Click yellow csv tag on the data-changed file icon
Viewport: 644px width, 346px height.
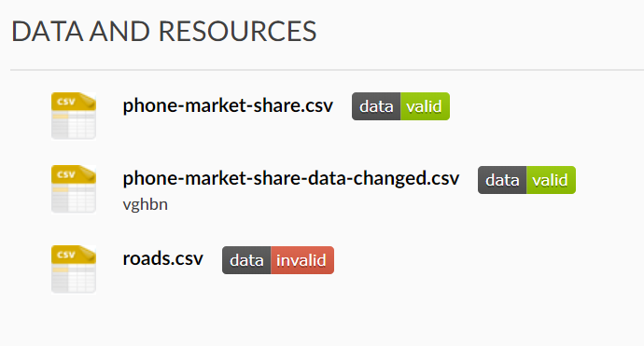(66, 174)
